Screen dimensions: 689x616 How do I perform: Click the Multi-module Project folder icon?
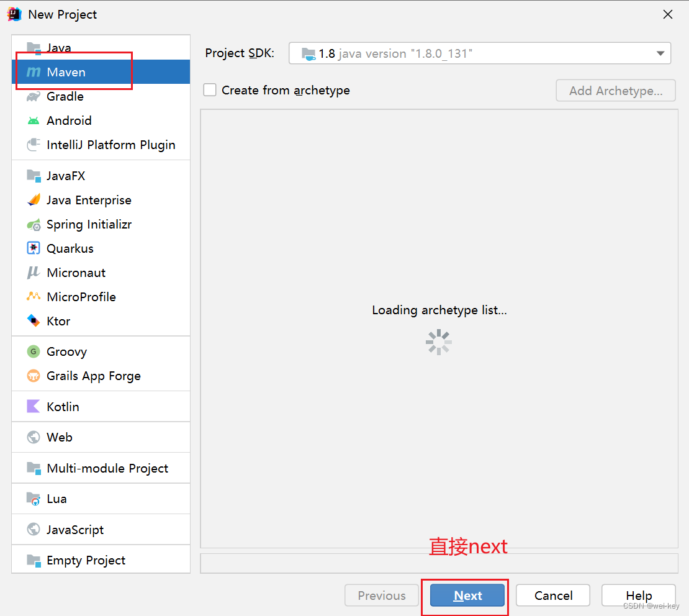34,468
